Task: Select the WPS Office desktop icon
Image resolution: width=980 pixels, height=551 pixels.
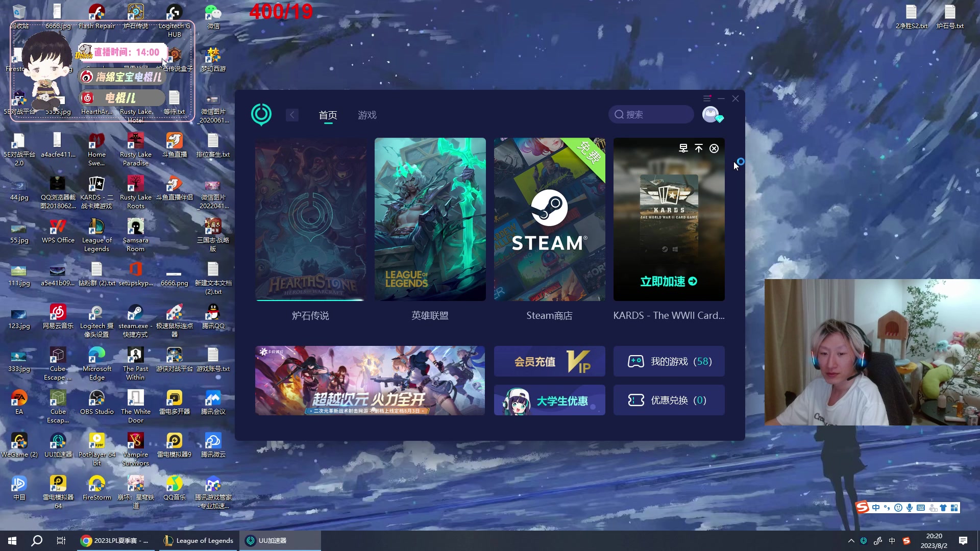Action: tap(58, 231)
